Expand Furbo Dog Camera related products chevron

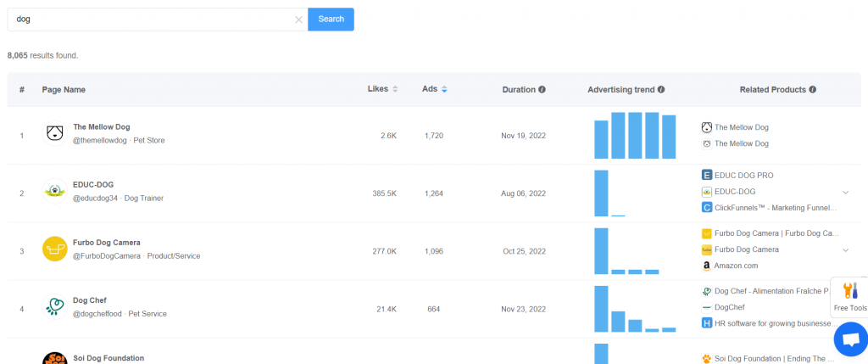(x=845, y=249)
